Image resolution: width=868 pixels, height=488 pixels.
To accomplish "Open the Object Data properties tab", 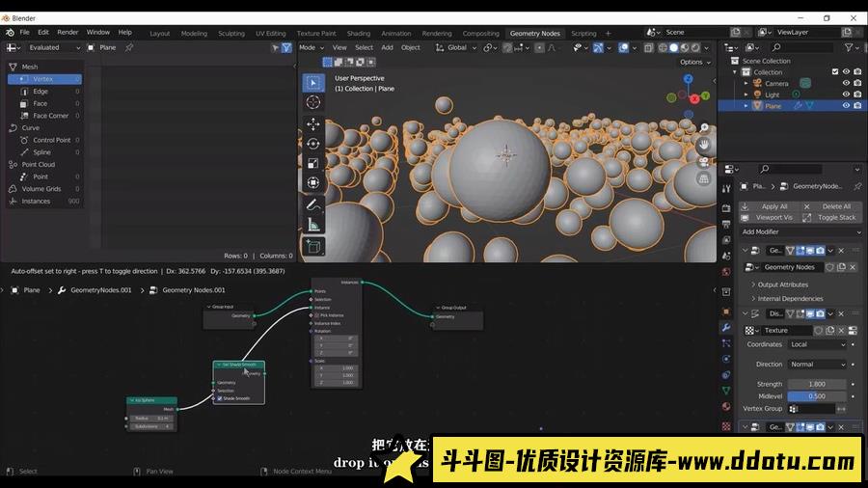I will click(x=726, y=391).
